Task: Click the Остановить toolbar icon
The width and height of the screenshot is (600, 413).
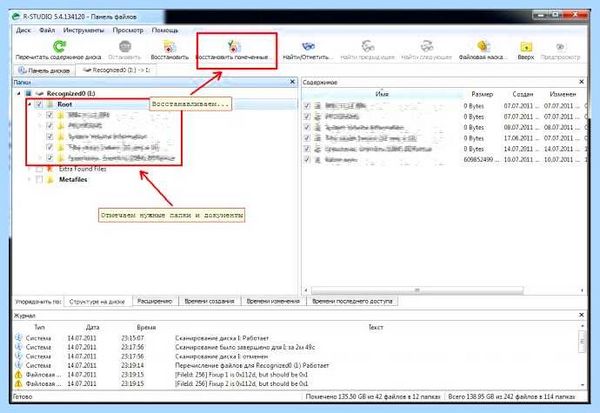Action: [125, 46]
